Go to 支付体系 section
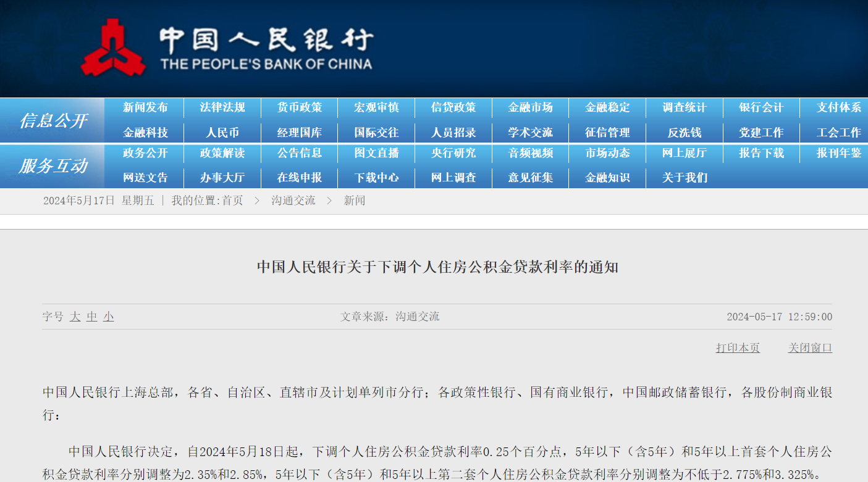The height and width of the screenshot is (482, 868). click(838, 107)
